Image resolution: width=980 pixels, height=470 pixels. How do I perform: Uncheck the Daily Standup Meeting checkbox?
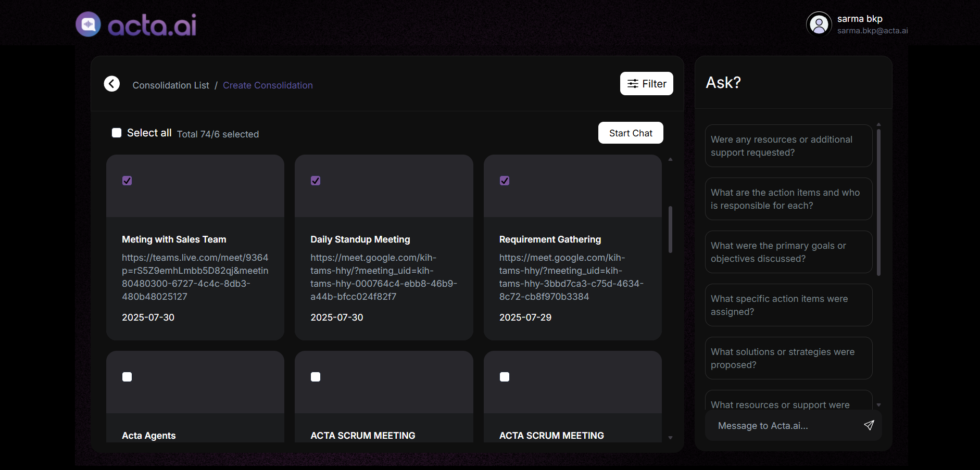point(316,181)
